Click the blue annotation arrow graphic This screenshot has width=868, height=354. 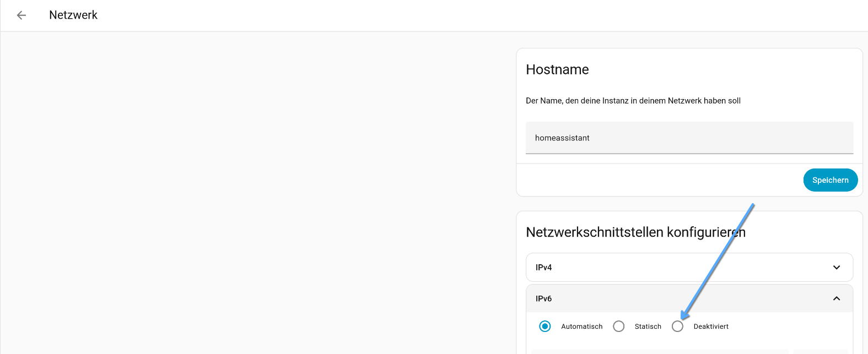(x=718, y=261)
